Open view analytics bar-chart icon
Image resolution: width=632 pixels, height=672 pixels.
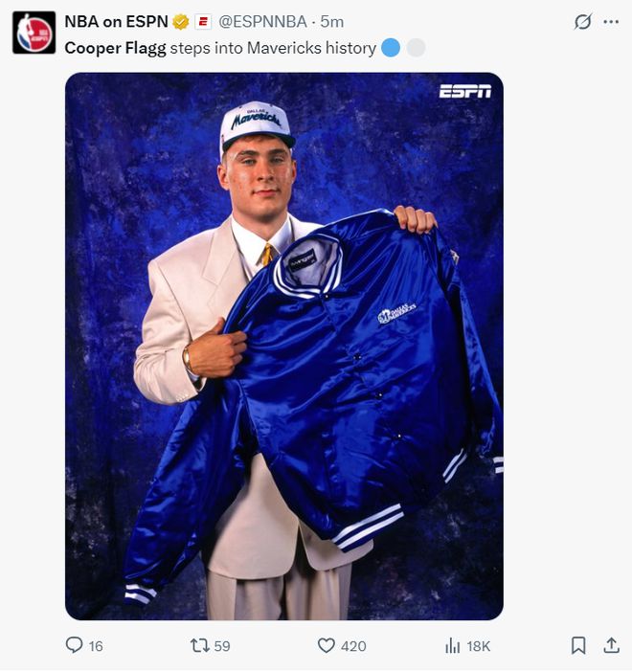(453, 646)
